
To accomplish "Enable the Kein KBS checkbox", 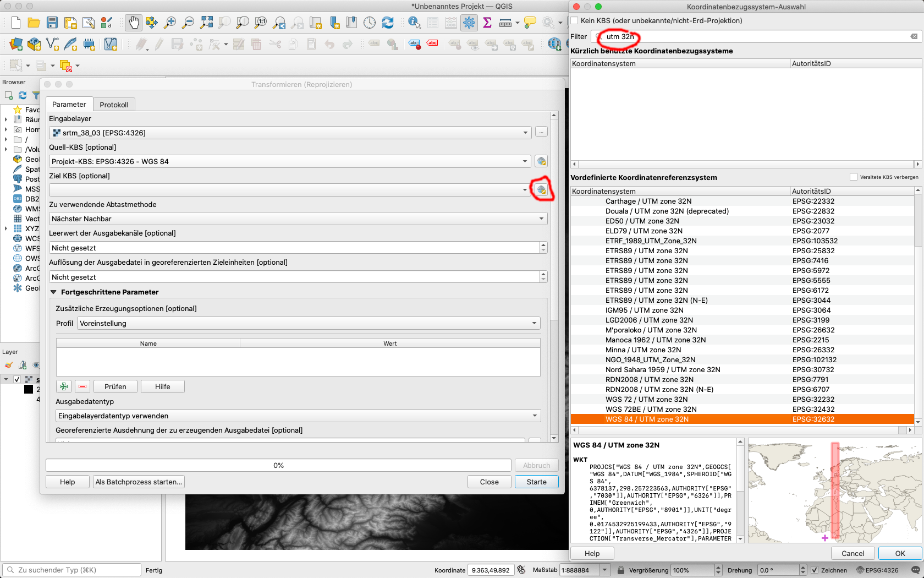I will (575, 21).
